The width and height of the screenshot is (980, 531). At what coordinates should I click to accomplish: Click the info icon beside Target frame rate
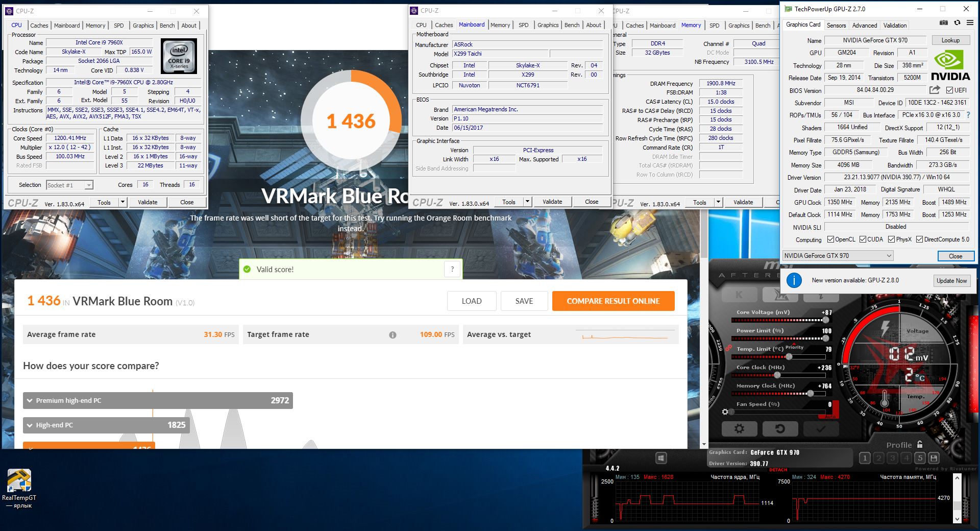(393, 335)
